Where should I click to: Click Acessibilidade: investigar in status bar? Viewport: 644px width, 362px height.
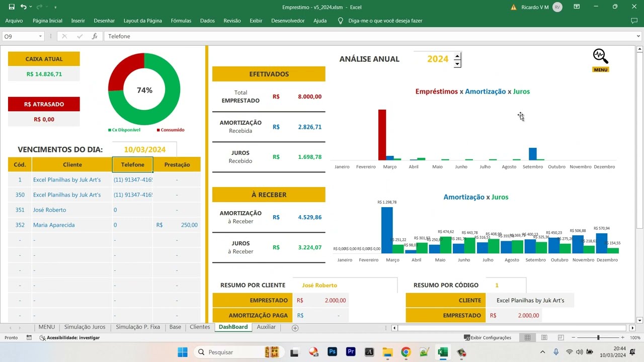(69, 337)
